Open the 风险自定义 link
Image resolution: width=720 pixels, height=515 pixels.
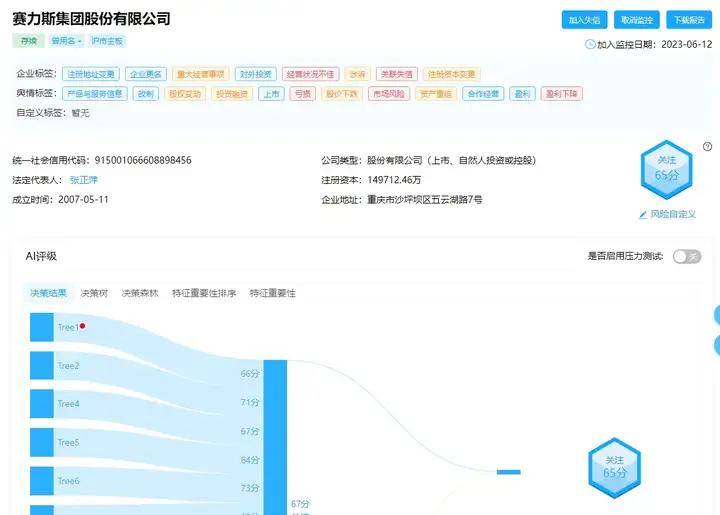(673, 214)
